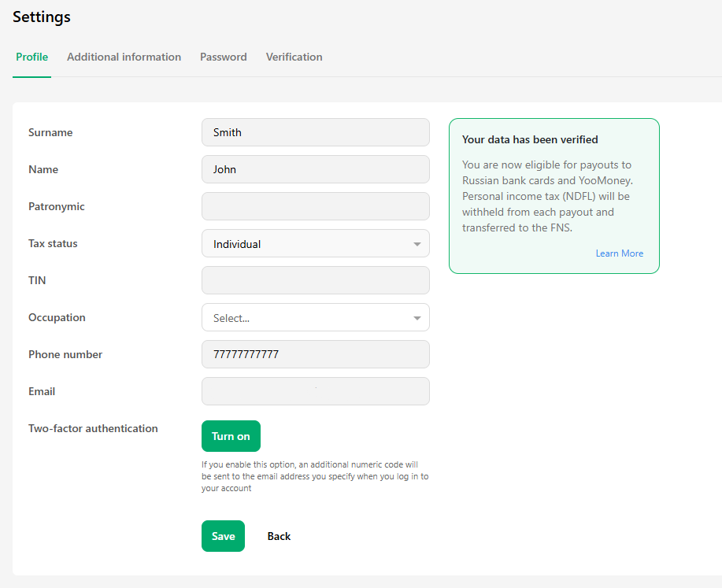This screenshot has width=722, height=588.
Task: Click the Settings page title
Action: [x=42, y=17]
